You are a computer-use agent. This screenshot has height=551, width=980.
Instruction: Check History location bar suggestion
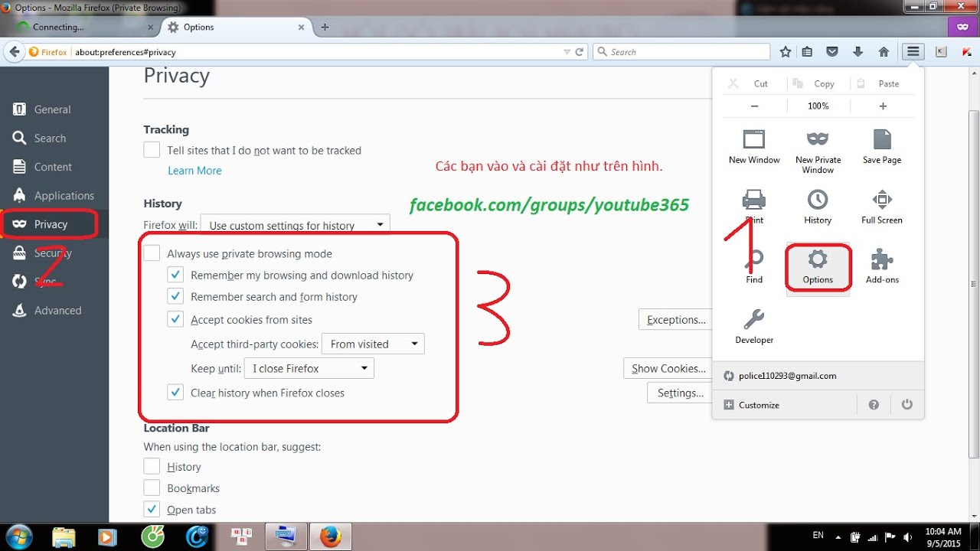tap(152, 466)
